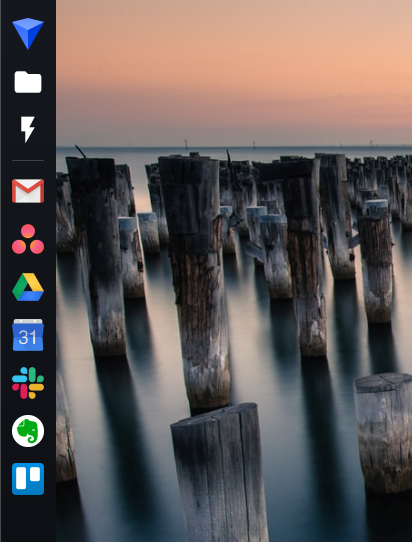This screenshot has height=542, width=412.
Task: Click empty sidebar space above the blue diamond
Action: point(28,8)
